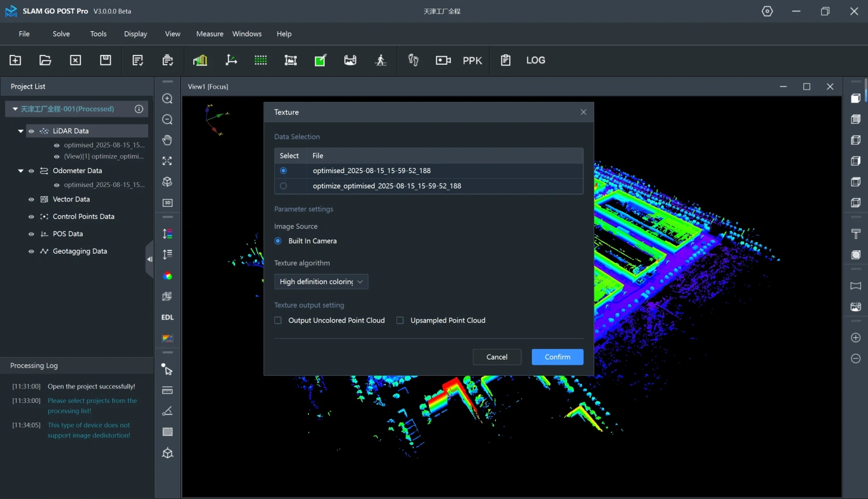Enable Output Uncolored Point Cloud checkbox

(278, 320)
